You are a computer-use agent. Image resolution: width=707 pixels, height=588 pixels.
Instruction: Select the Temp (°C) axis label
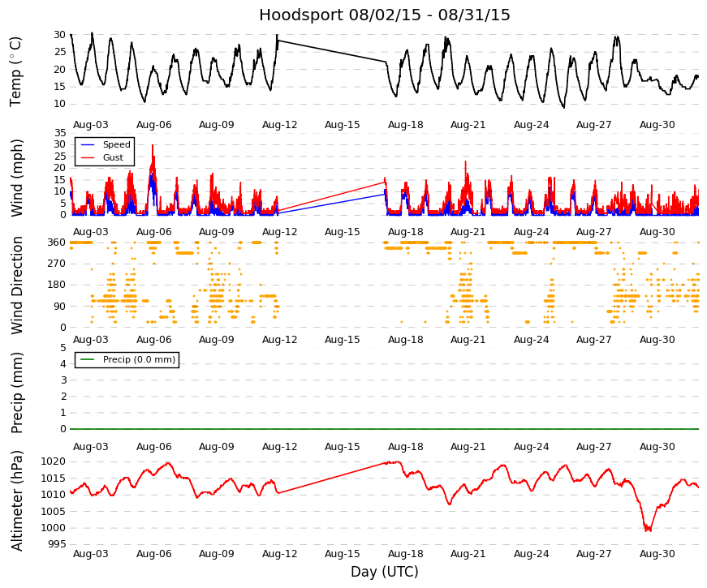[x=15, y=71]
